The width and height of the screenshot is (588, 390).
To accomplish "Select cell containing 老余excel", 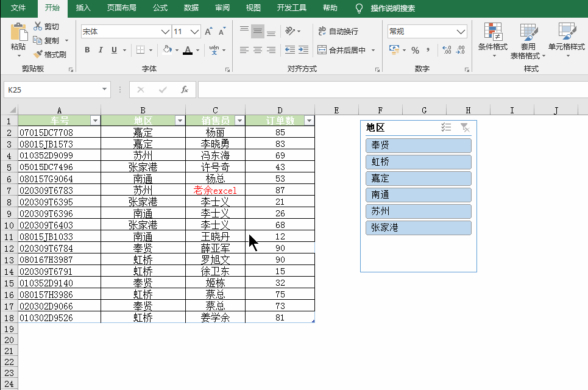I will pyautogui.click(x=215, y=190).
